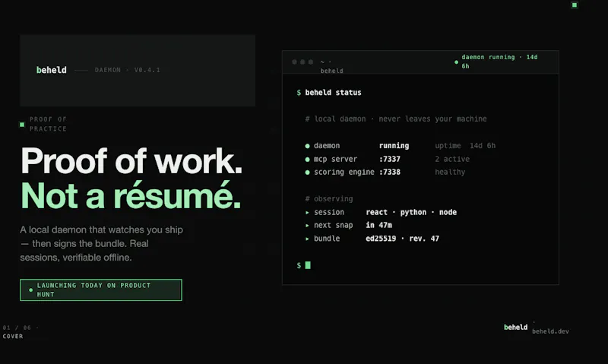Click the green square beside PROOF OF PRACTICE
608x364 pixels.
pos(22,125)
